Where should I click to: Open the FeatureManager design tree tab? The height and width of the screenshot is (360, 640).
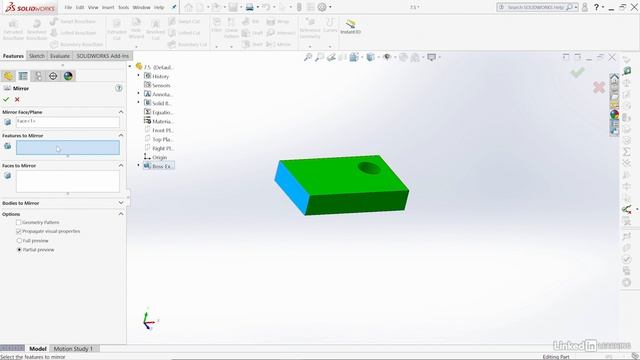(x=8, y=76)
